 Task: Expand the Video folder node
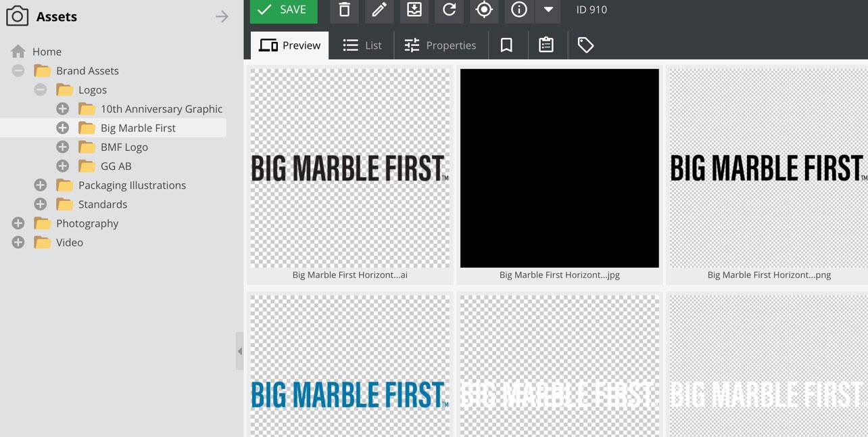18,242
